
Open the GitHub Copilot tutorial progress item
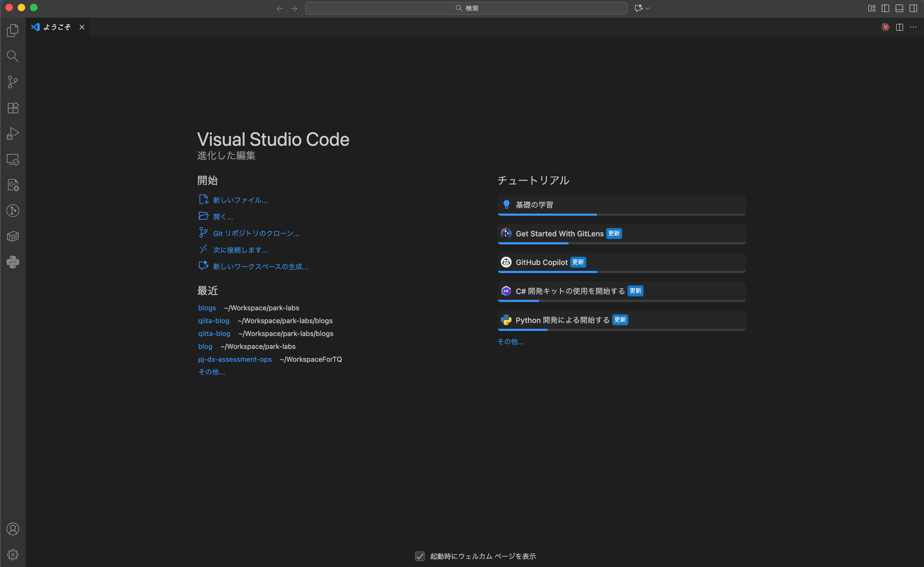pos(621,262)
